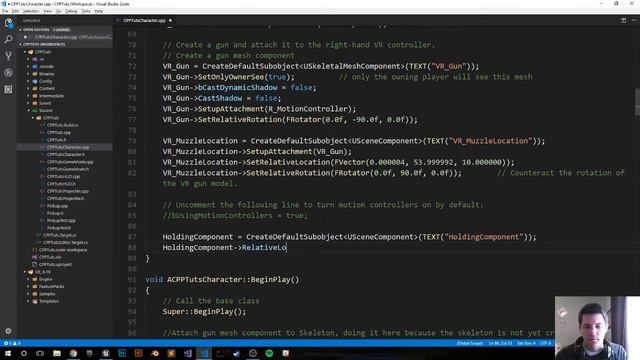
Task: Open the editor More Actions ellipsis
Action: (x=634, y=20)
